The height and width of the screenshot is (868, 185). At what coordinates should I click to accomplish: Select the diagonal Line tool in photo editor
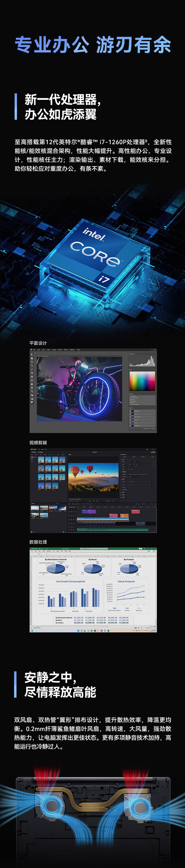32,369
